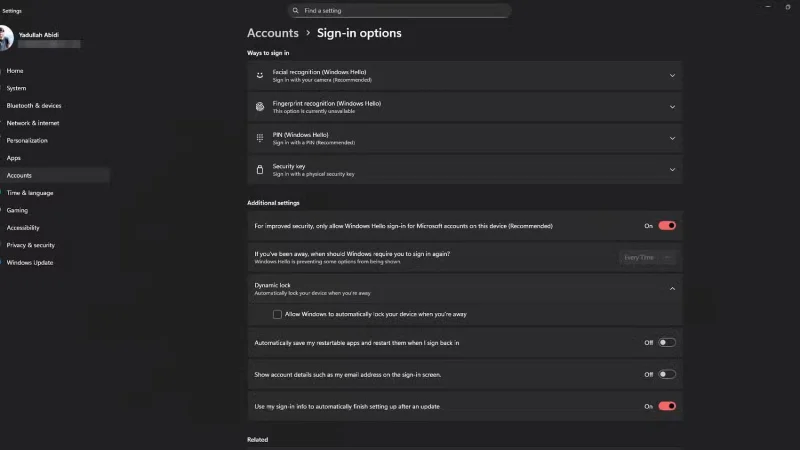This screenshot has height=450, width=800.
Task: Expand PIN (Windows Hello) chevron
Action: (672, 138)
